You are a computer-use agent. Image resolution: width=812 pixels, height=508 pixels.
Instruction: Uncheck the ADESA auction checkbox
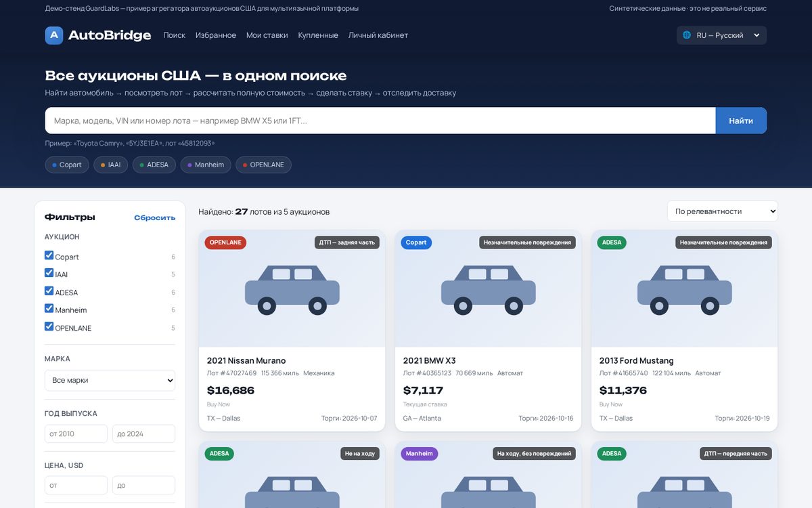coord(49,291)
